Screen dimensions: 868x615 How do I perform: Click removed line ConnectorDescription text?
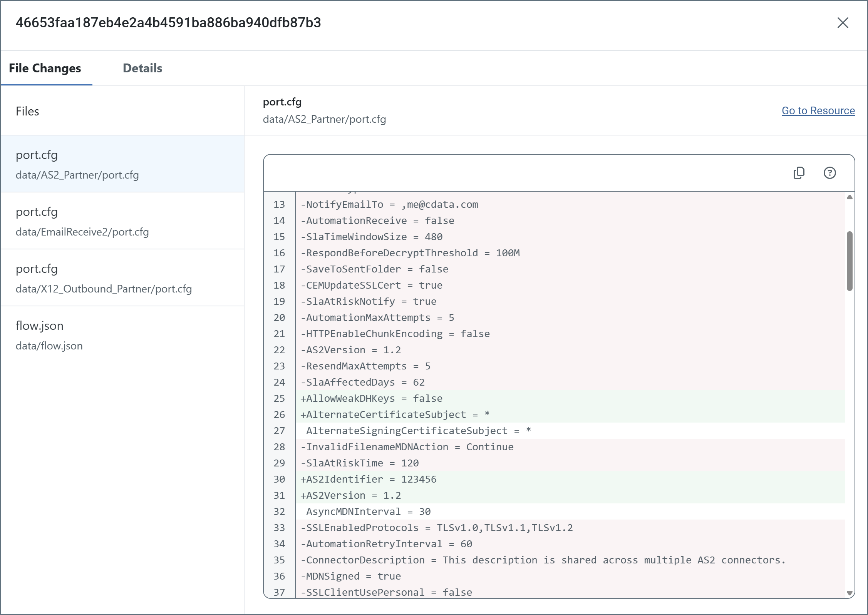(543, 560)
